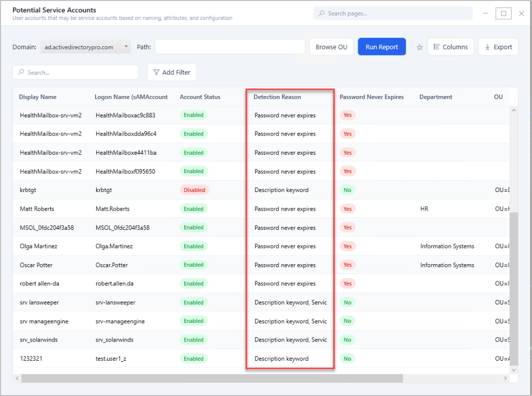This screenshot has height=396, width=532.
Task: Sort by Detection Reason column
Action: pos(277,97)
